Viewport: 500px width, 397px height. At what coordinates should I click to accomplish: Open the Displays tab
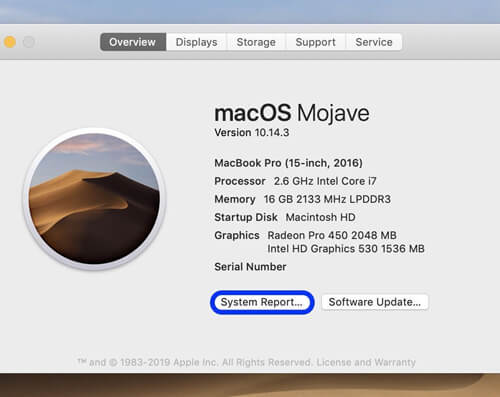coord(196,42)
